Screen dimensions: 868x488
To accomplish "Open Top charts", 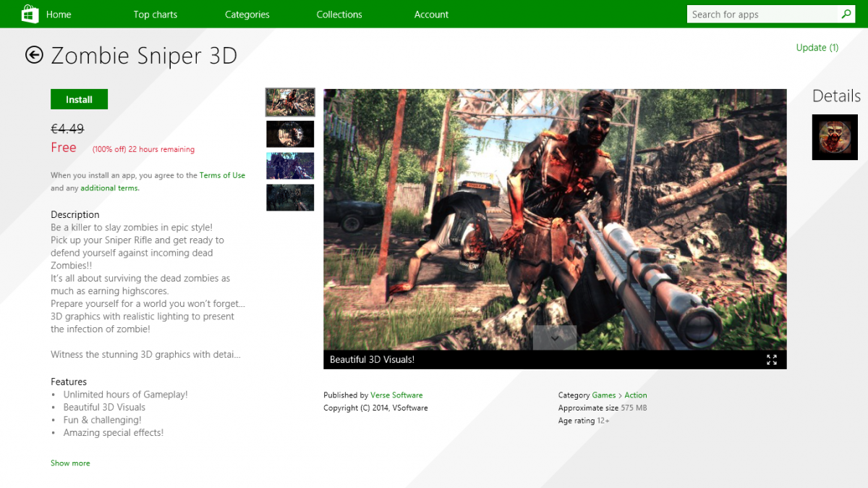I will point(155,14).
